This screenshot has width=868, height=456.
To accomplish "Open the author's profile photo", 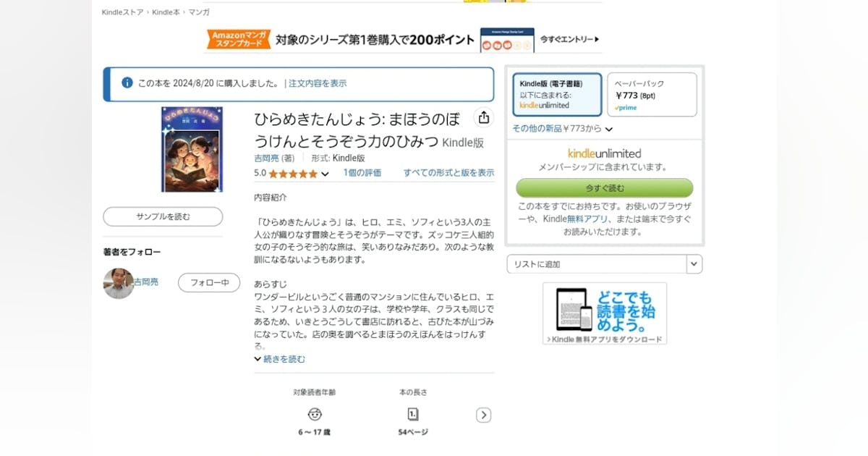I will tap(118, 283).
